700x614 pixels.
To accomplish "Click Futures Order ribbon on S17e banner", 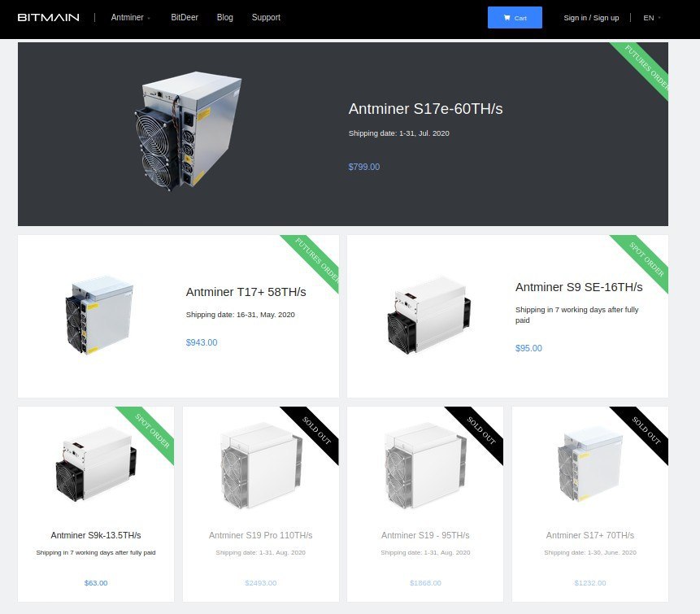I will click(x=646, y=66).
